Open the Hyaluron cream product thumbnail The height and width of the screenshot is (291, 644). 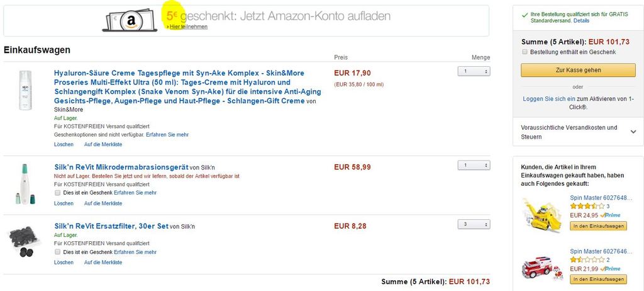(x=25, y=91)
